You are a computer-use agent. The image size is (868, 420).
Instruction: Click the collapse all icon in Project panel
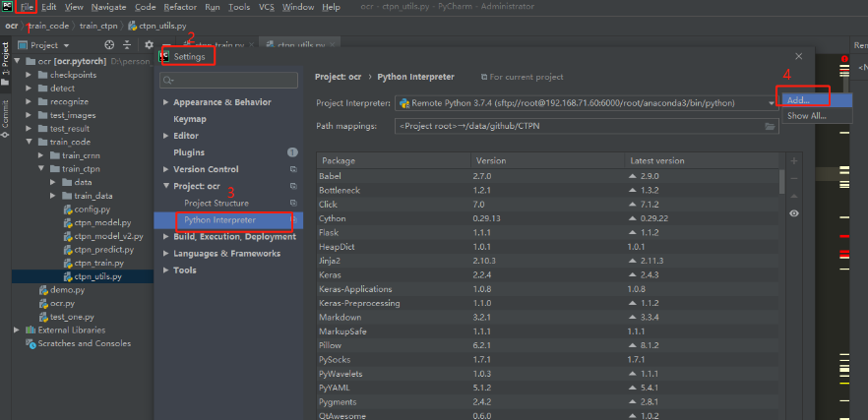[127, 45]
